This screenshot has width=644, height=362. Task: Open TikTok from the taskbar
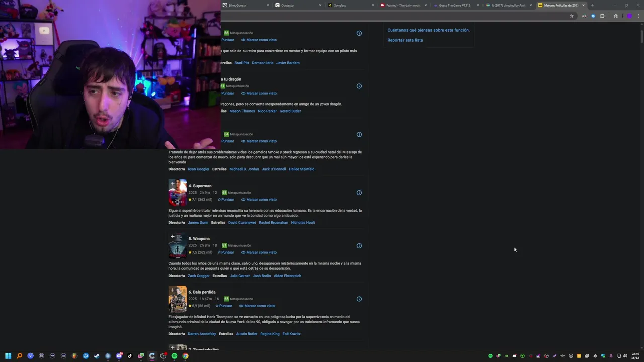tap(130, 356)
